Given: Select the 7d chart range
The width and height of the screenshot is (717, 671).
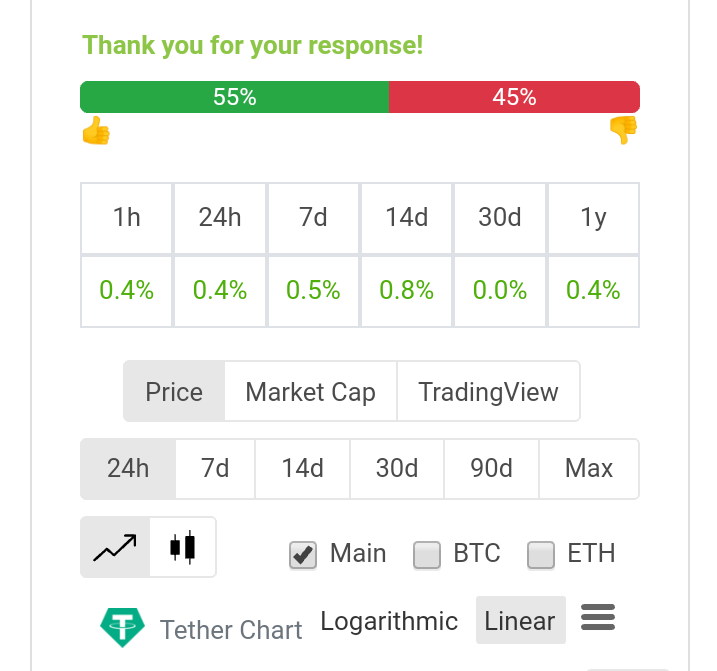Looking at the screenshot, I should [215, 469].
